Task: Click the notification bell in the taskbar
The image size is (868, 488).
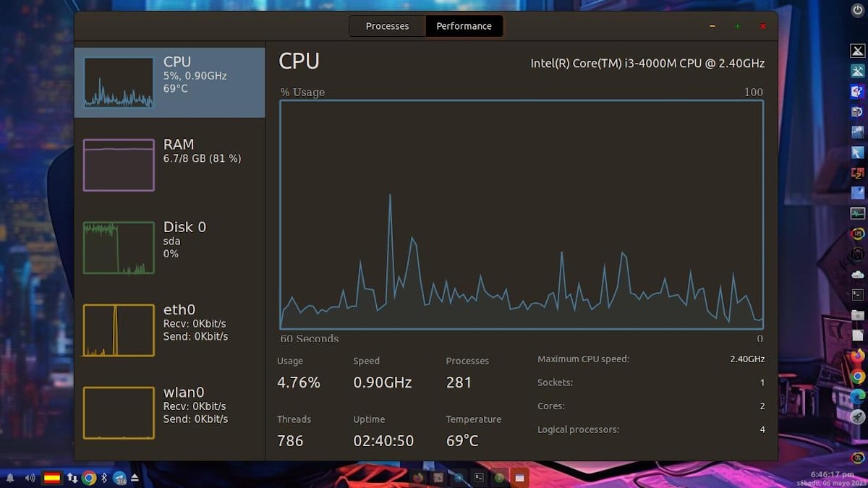Action: click(x=9, y=477)
